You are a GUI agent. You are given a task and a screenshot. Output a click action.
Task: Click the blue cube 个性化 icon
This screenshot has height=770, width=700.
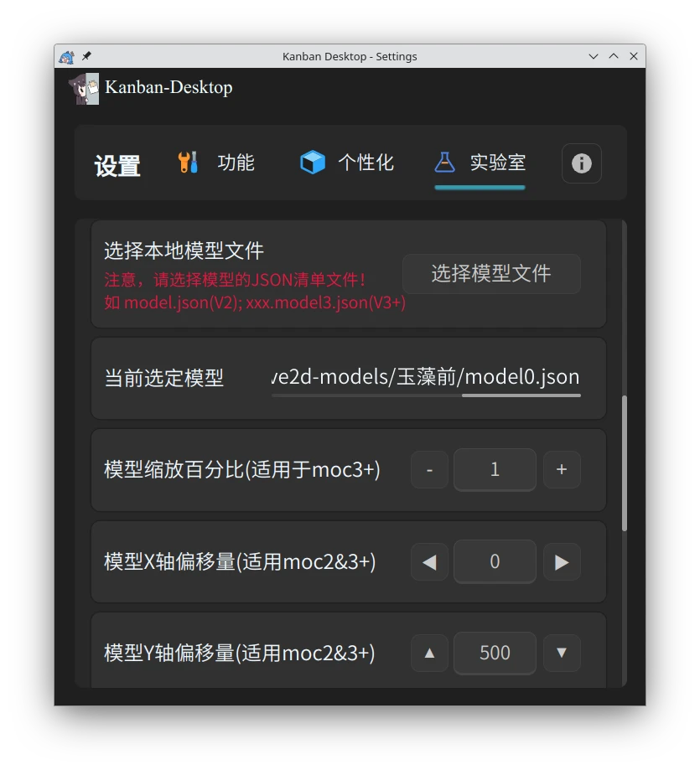pos(313,163)
